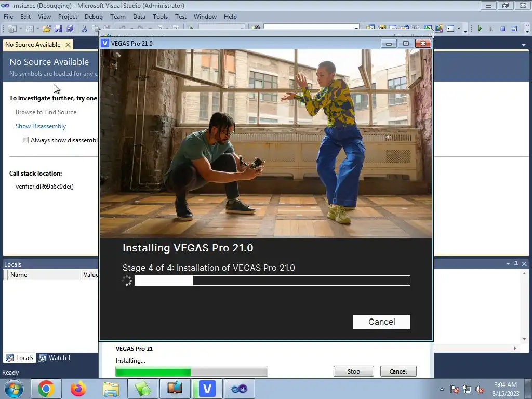Image resolution: width=532 pixels, height=399 pixels.
Task: Show hidden system tray icons
Action: pos(442,389)
